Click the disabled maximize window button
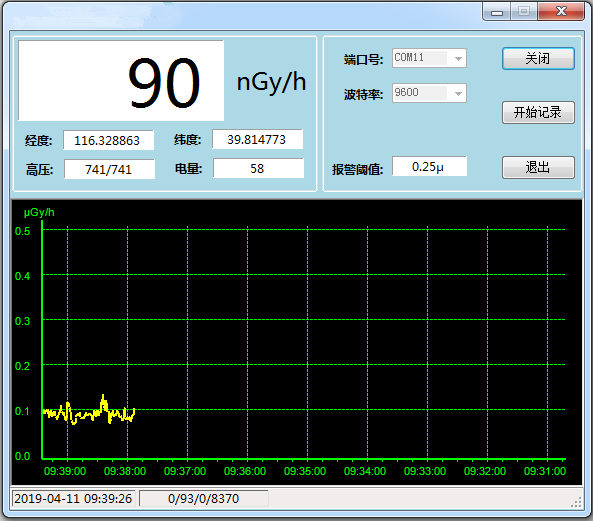Screen dimensions: 593x521 [524, 11]
